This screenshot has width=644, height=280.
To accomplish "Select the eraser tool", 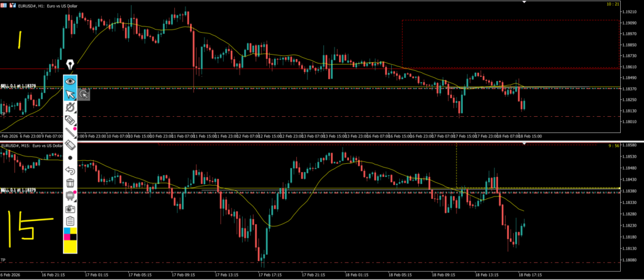I will tap(70, 144).
